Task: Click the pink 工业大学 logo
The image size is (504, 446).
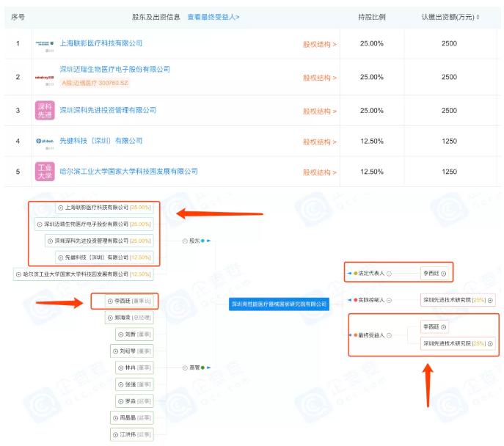Action: tap(45, 172)
